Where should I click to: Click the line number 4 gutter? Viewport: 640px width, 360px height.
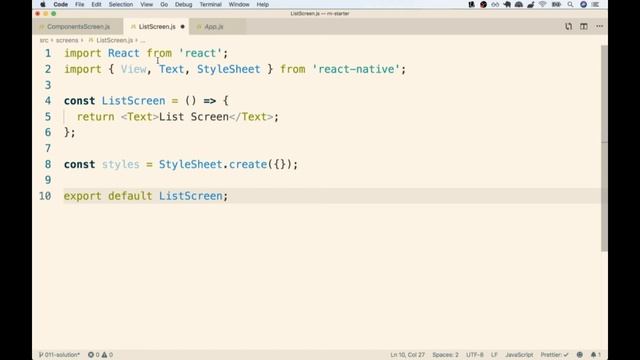pyautogui.click(x=48, y=101)
